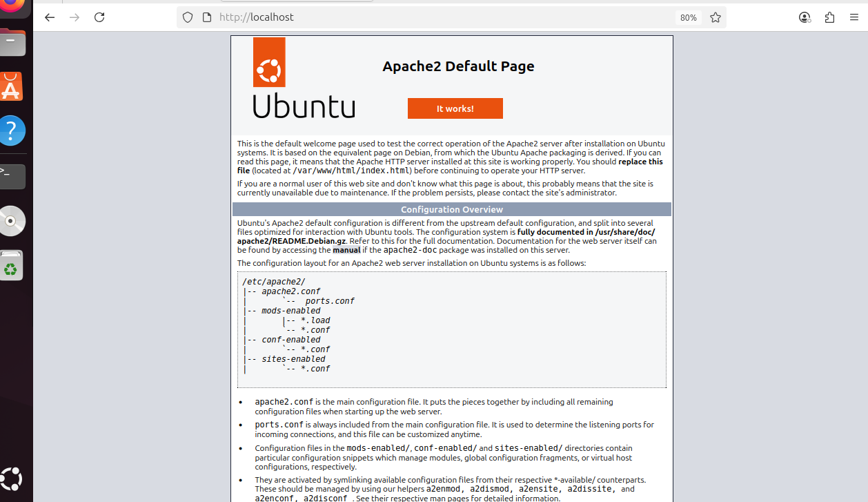Click 'ports.conf' in the second bullet
The image size is (868, 502).
click(279, 425)
